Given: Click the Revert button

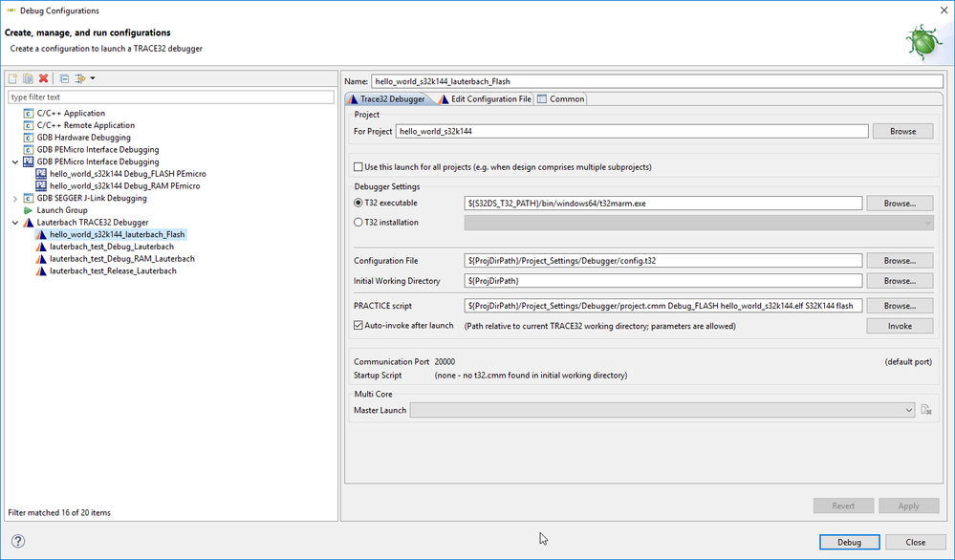Looking at the screenshot, I should click(843, 506).
